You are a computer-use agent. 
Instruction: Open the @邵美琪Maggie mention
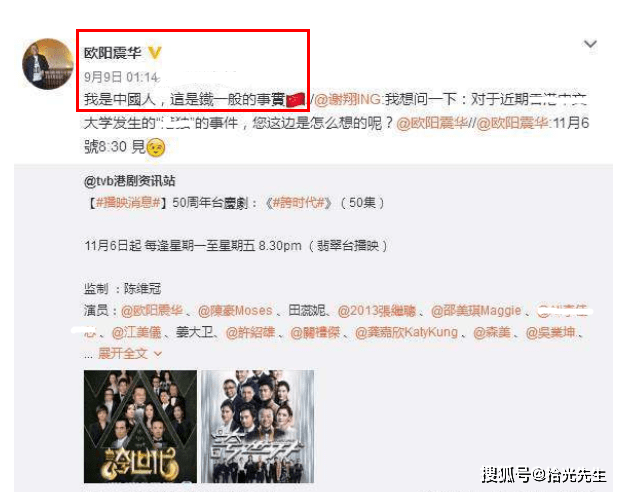click(476, 311)
